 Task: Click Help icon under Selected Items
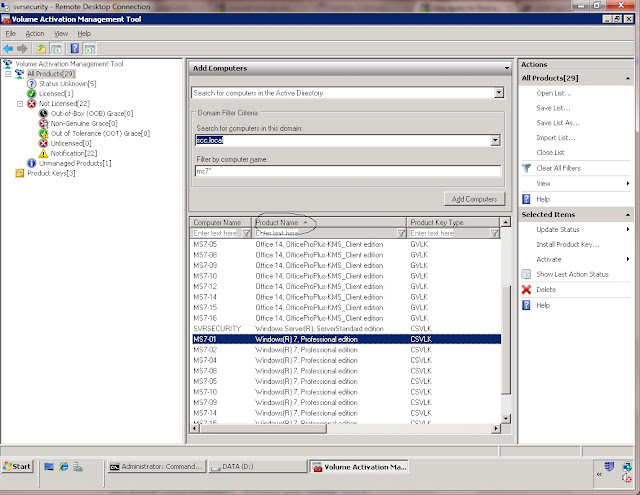(x=527, y=305)
